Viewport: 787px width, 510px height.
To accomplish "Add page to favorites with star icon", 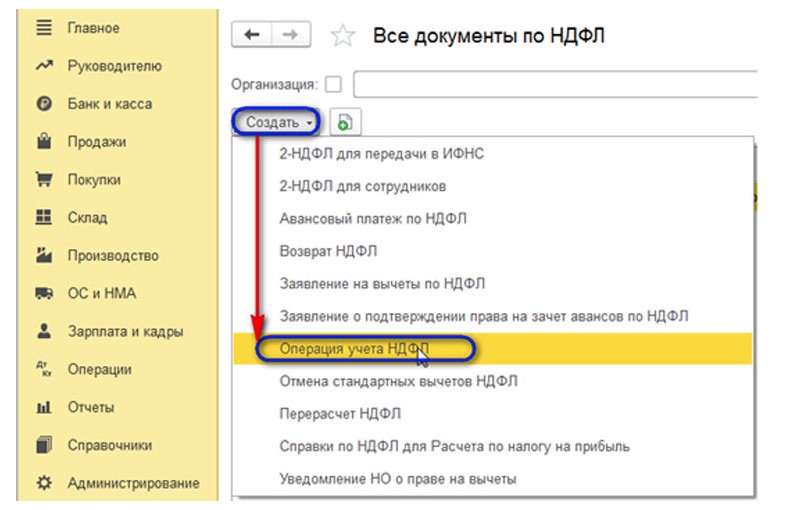I will [343, 37].
